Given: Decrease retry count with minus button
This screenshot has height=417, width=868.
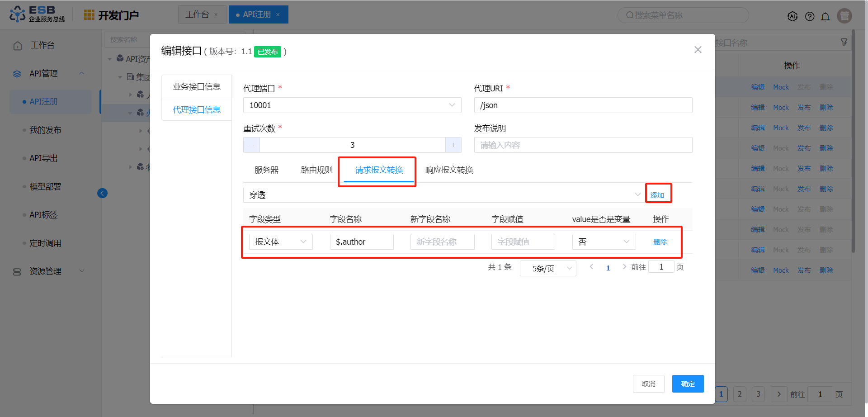Looking at the screenshot, I should [252, 145].
